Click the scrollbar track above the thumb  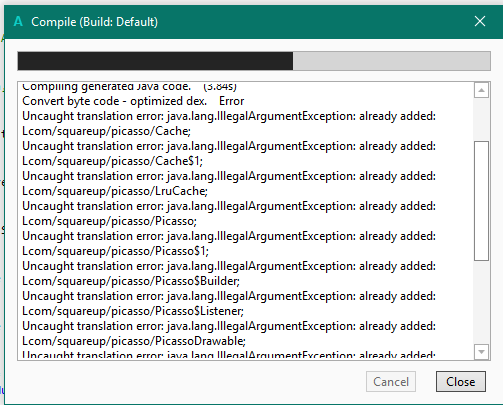[481, 119]
